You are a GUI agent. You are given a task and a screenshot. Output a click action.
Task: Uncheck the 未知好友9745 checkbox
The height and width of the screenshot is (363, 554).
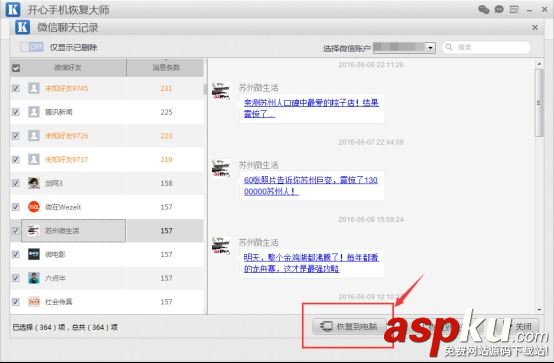tap(16, 88)
